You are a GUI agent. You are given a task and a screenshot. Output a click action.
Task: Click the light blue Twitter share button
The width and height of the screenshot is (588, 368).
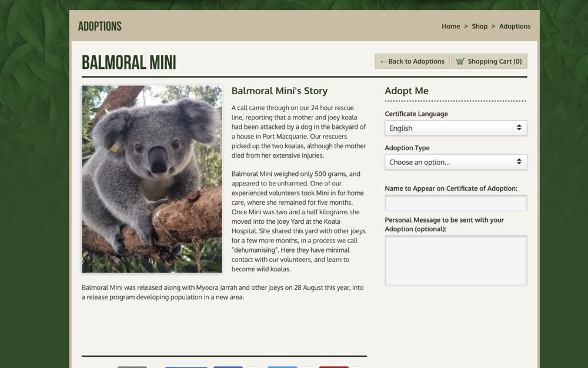pos(282,366)
